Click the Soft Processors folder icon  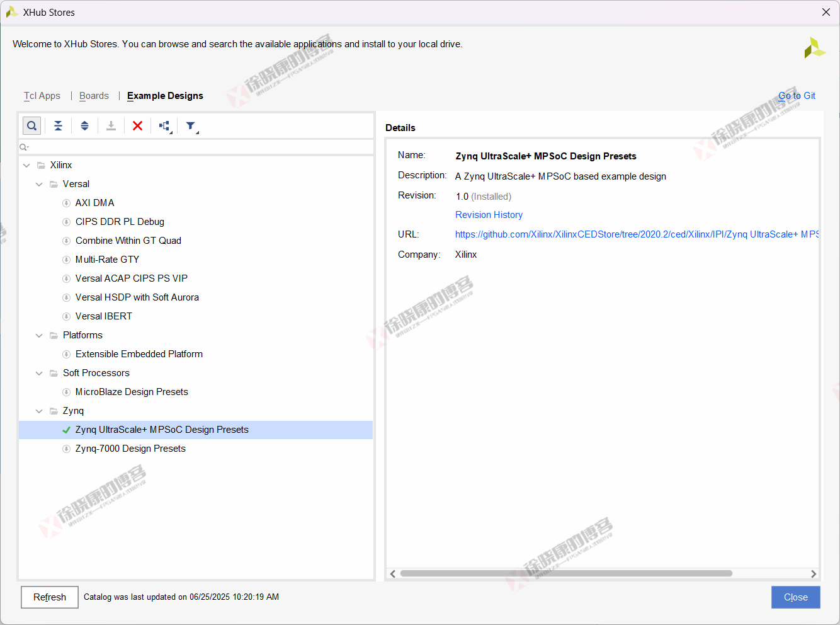(x=54, y=373)
